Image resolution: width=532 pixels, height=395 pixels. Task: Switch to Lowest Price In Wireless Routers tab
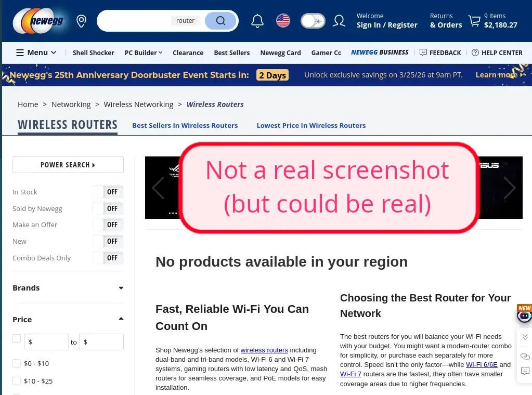click(311, 125)
